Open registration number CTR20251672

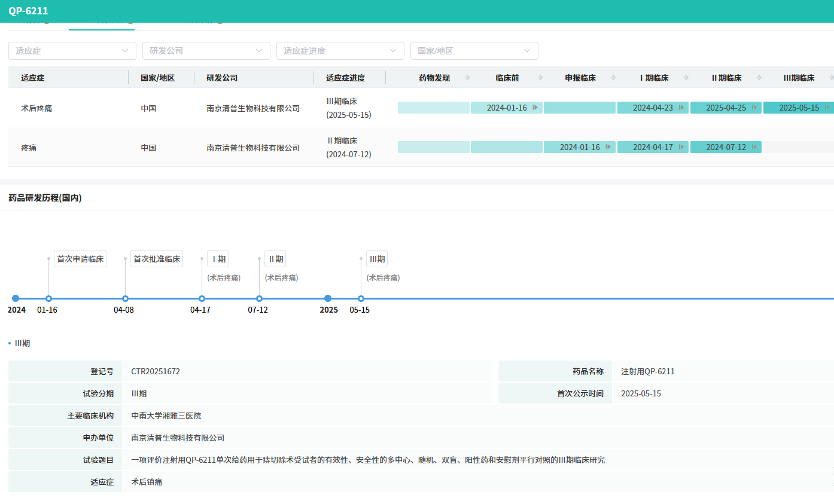click(x=156, y=371)
